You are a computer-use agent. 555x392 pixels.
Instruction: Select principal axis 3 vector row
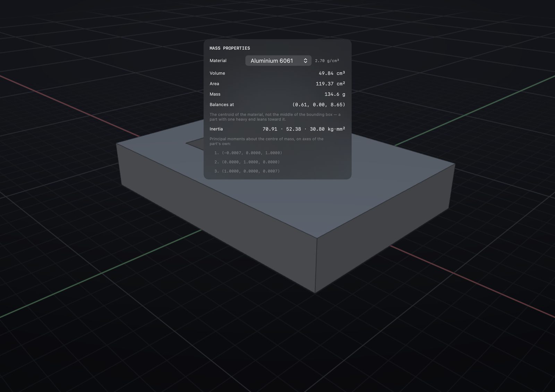point(247,171)
